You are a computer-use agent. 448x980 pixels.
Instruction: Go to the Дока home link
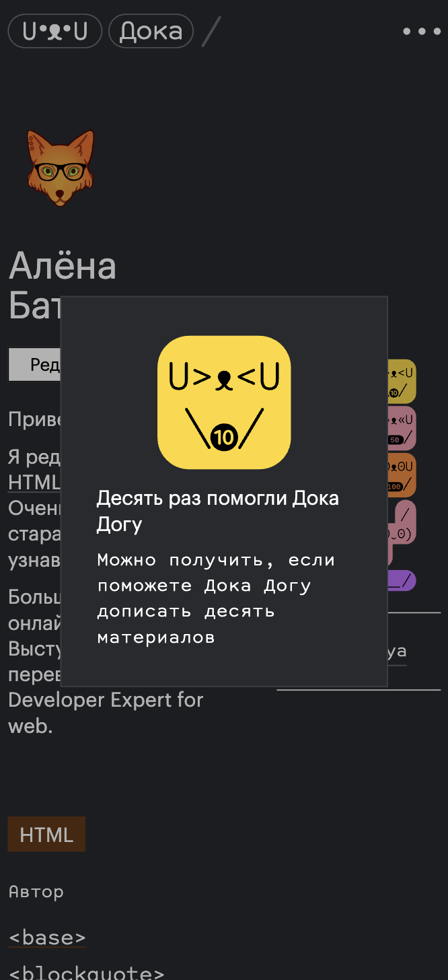[151, 32]
